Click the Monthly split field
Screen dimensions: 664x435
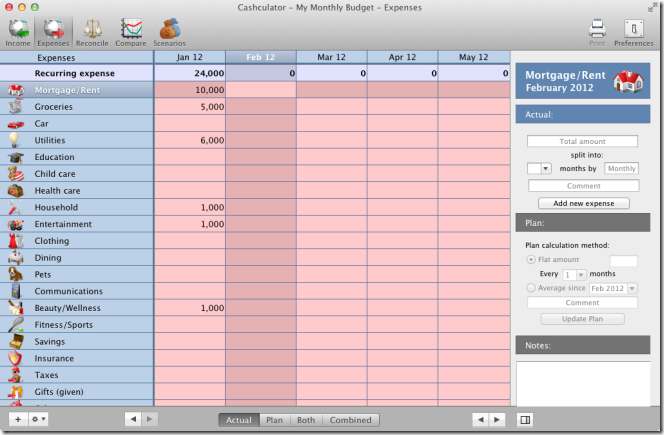(621, 169)
